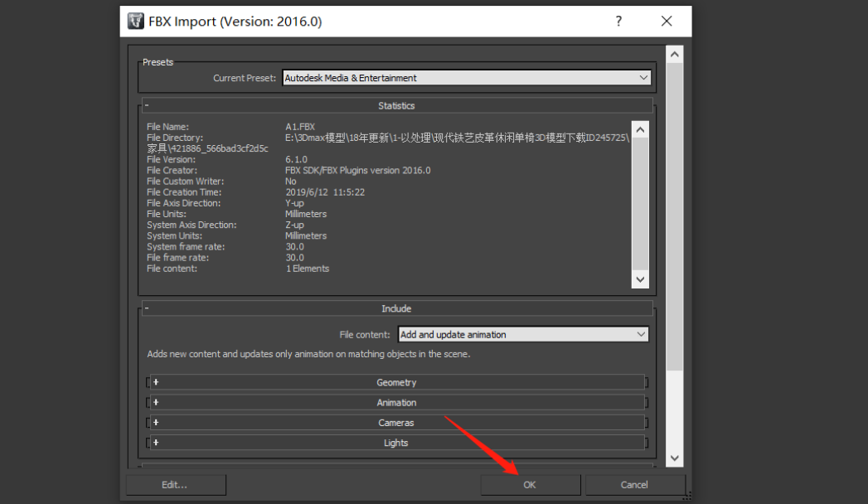
Task: Click the FBX Import title bar app icon
Action: click(135, 22)
